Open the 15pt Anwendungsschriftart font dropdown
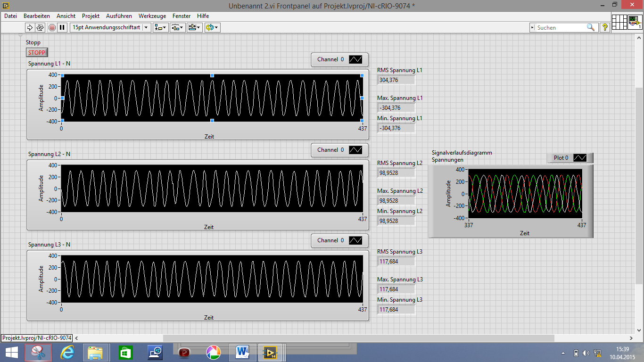644x362 pixels. (111, 27)
